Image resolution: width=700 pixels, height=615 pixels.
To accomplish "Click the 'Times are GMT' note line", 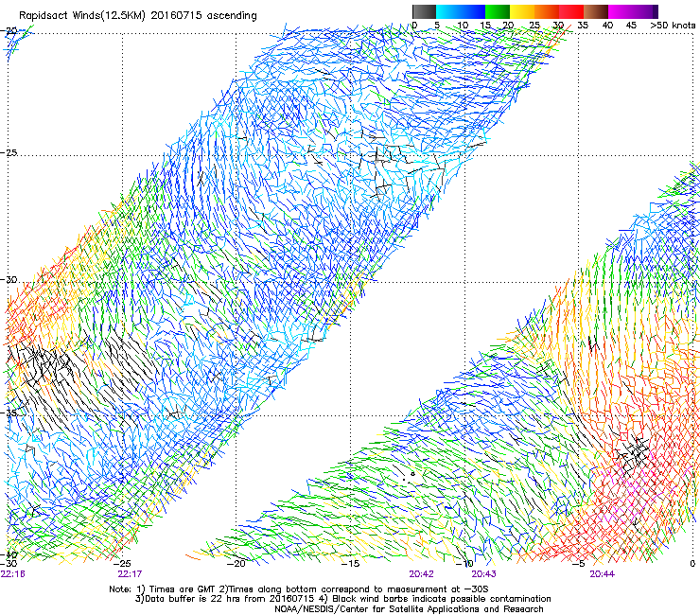I will coord(299,589).
